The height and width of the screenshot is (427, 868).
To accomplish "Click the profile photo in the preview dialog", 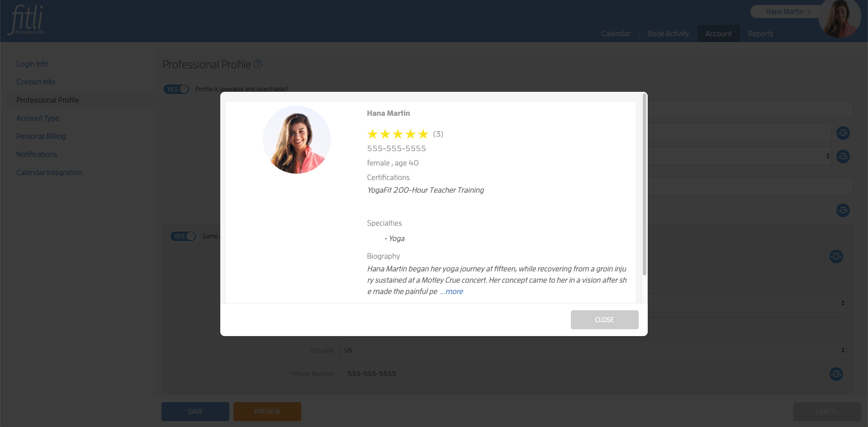I will point(297,140).
